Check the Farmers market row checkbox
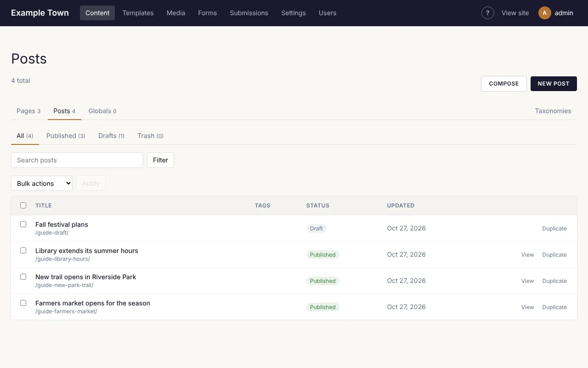The width and height of the screenshot is (588, 368). tap(23, 303)
